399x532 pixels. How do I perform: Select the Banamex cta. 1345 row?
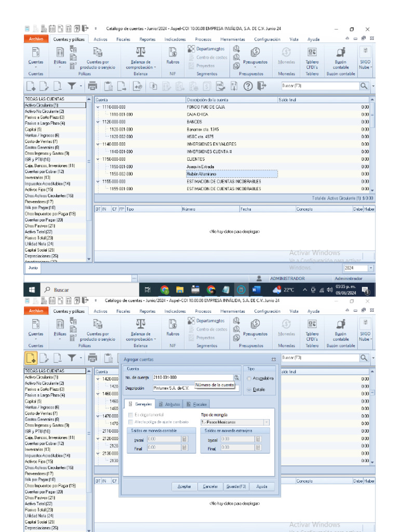click(232, 129)
